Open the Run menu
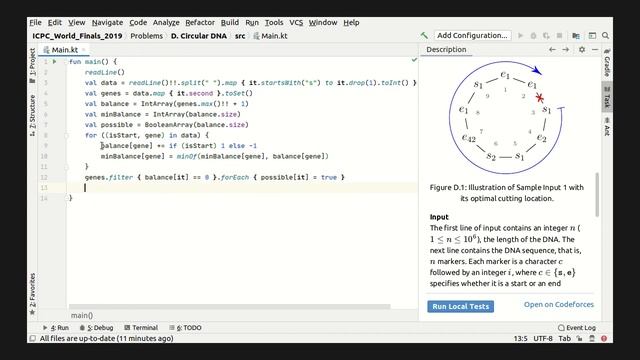This screenshot has height=360, width=640. pyautogui.click(x=252, y=22)
